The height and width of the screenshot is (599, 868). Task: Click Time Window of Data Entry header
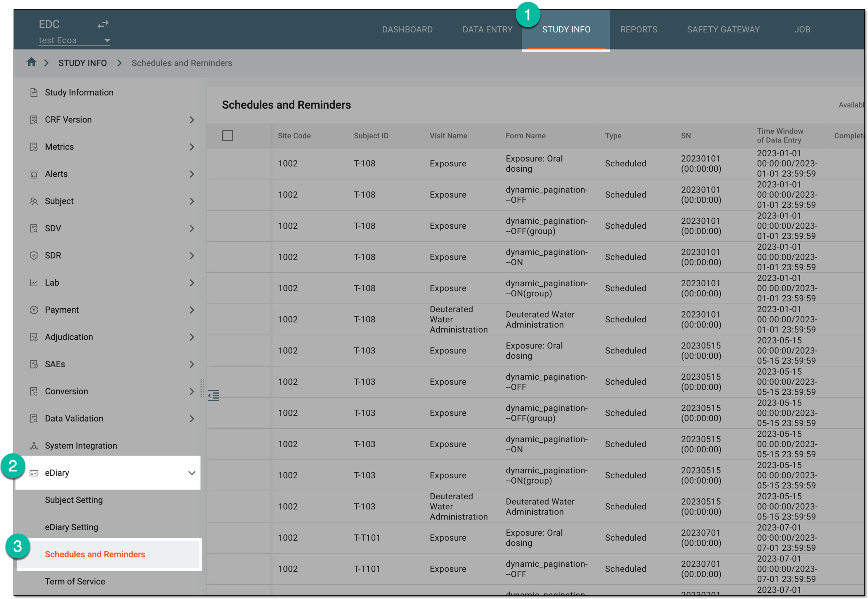(780, 136)
